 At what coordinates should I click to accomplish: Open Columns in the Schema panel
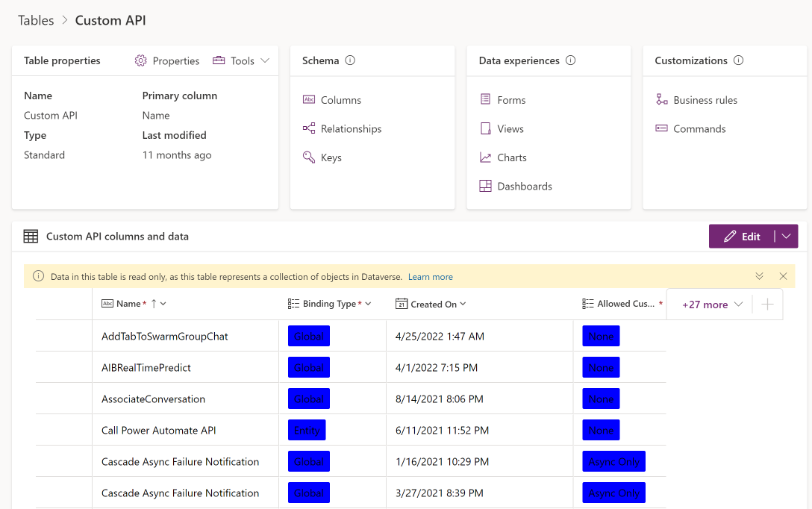[341, 99]
